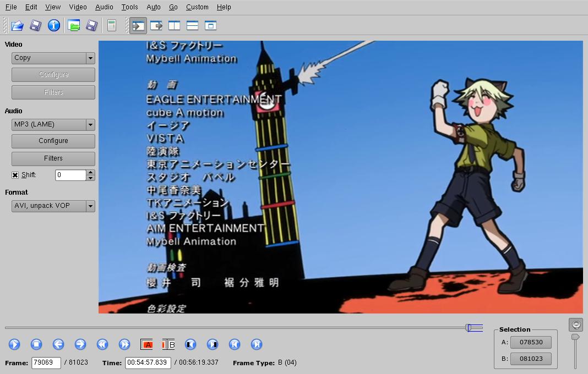
Task: Stop video playback
Action: (36, 344)
